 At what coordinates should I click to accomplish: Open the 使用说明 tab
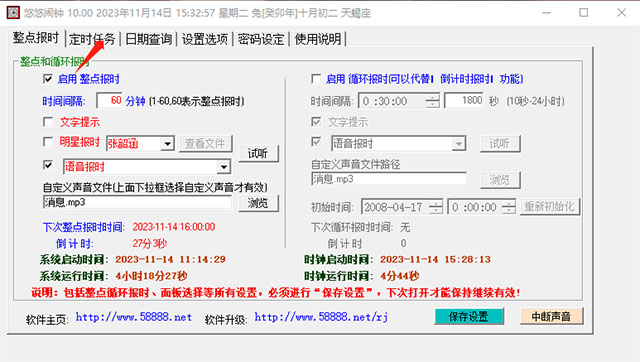pos(318,39)
